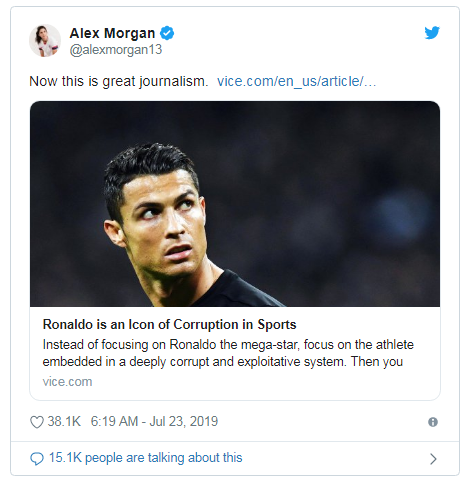Like the tweet with heart icon
This screenshot has width=469, height=481.
pos(37,422)
